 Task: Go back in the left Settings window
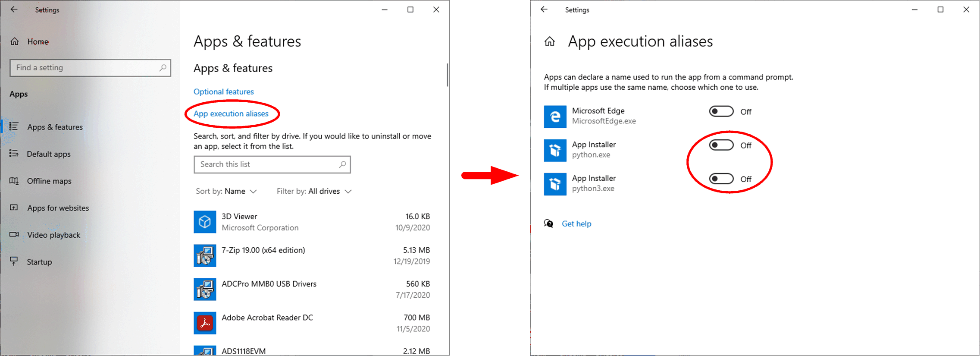[14, 9]
